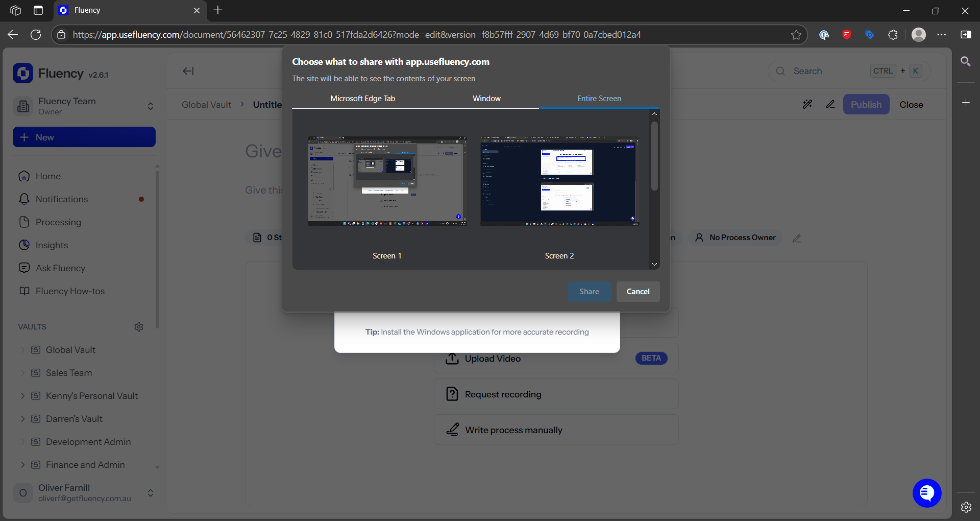The height and width of the screenshot is (521, 980).
Task: Open the Workspaces icon in the title bar
Action: [x=15, y=10]
